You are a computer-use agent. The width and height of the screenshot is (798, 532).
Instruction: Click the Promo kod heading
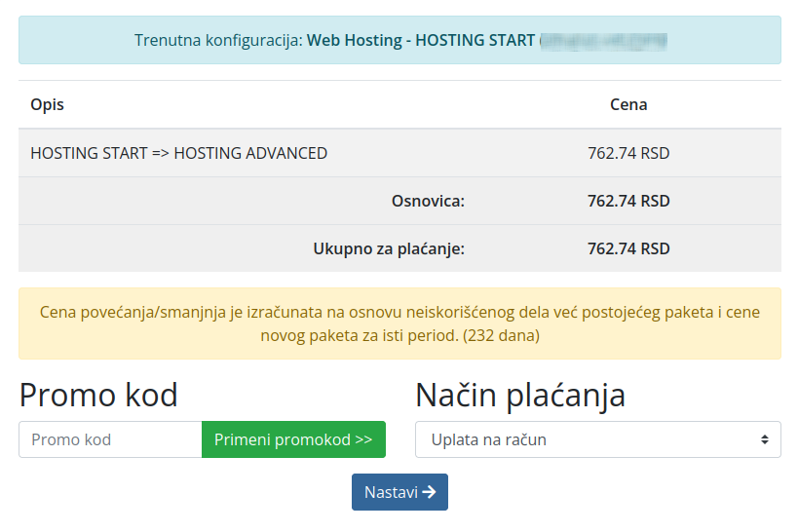coord(98,395)
